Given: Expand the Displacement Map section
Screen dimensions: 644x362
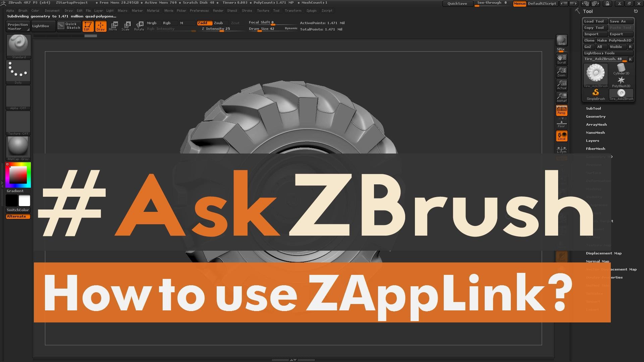Looking at the screenshot, I should tap(603, 253).
